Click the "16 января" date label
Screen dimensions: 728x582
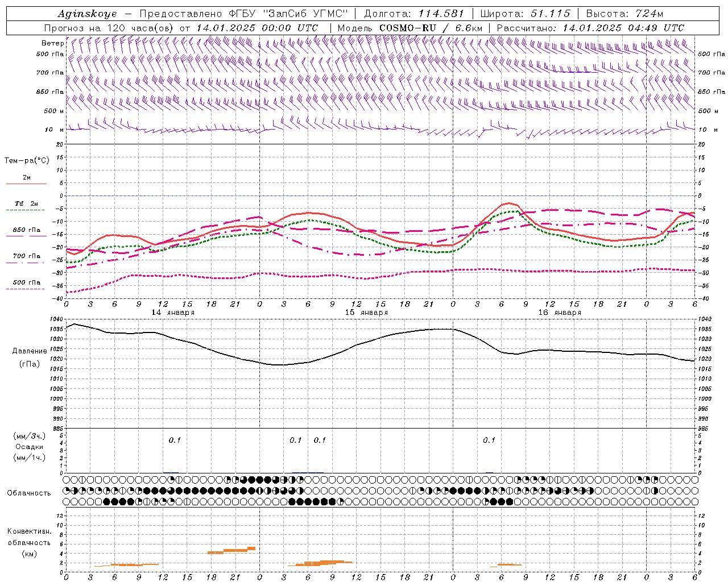[560, 313]
